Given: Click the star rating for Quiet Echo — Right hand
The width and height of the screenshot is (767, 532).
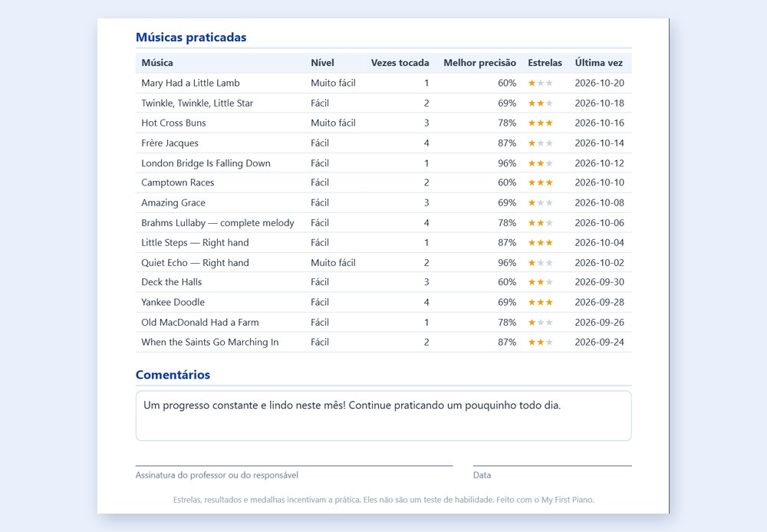Looking at the screenshot, I should [541, 263].
